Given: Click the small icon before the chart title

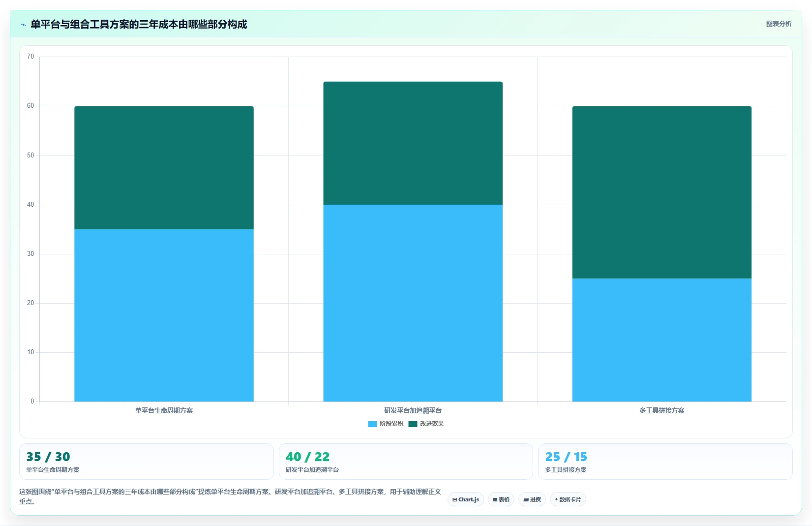Looking at the screenshot, I should tap(23, 25).
